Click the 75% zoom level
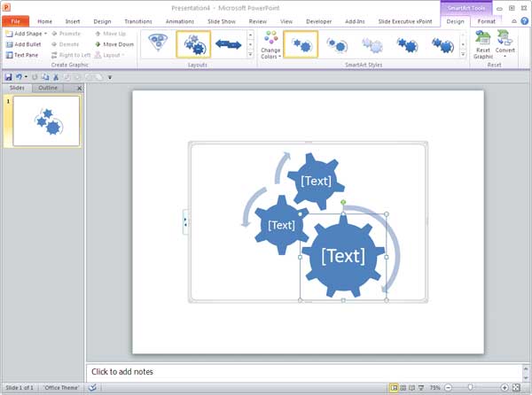The image size is (532, 395). [435, 388]
